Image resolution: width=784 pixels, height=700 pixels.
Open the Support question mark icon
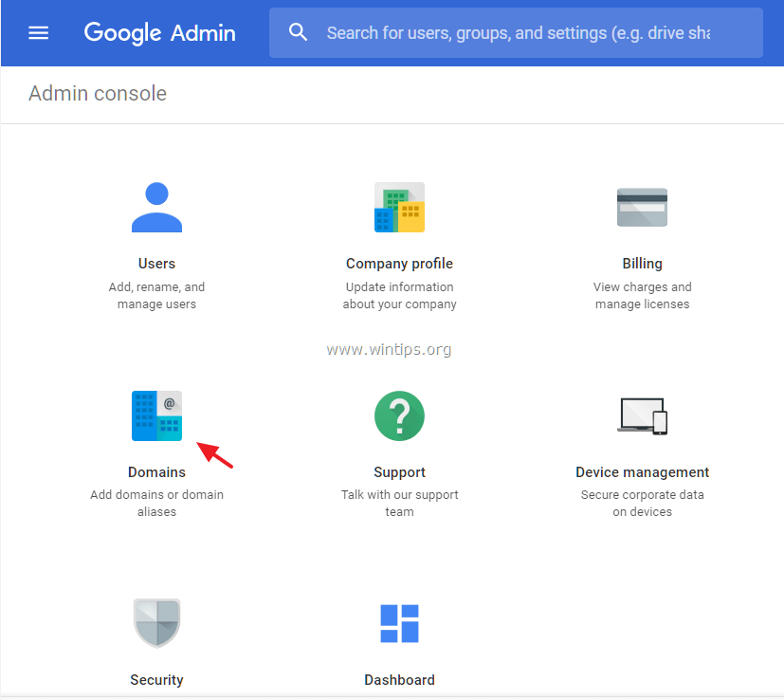point(399,415)
